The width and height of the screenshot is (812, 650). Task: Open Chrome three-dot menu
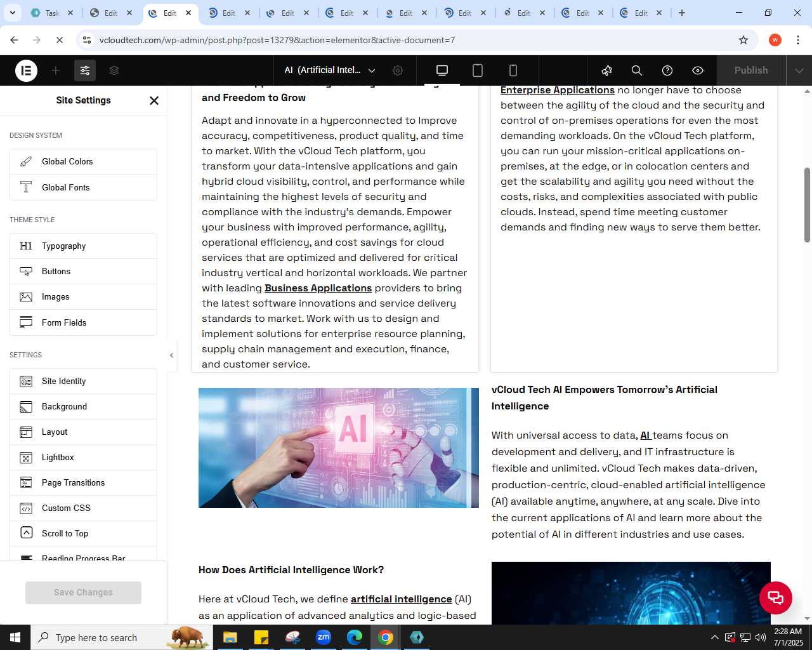(798, 40)
